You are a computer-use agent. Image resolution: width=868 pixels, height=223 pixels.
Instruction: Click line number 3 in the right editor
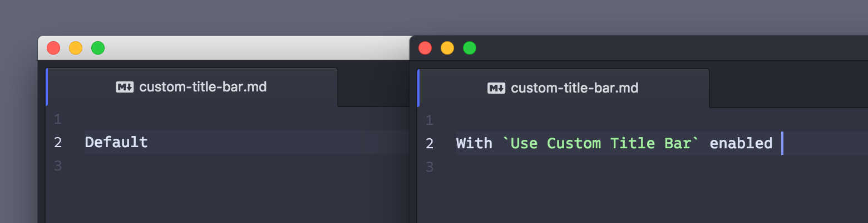click(x=429, y=167)
